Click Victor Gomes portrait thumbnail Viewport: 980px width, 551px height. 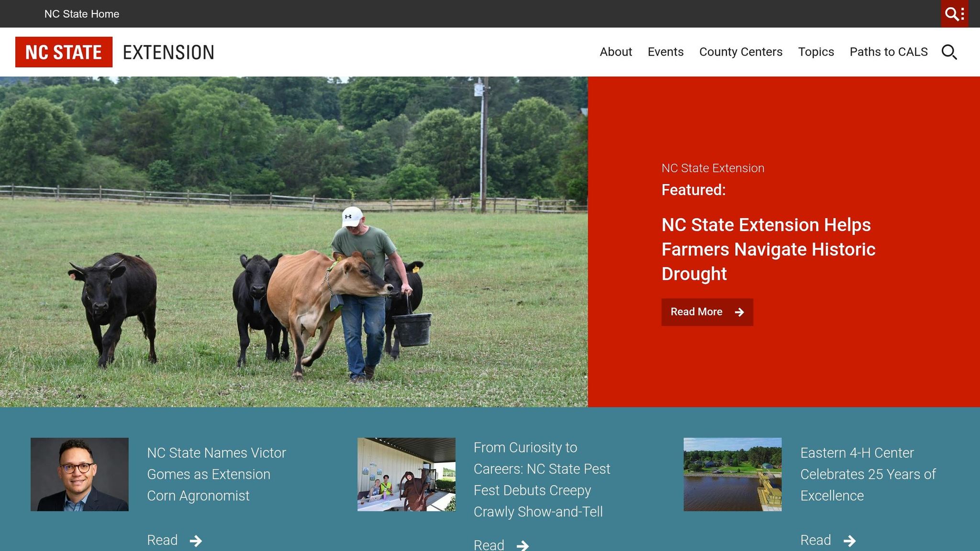(79, 474)
